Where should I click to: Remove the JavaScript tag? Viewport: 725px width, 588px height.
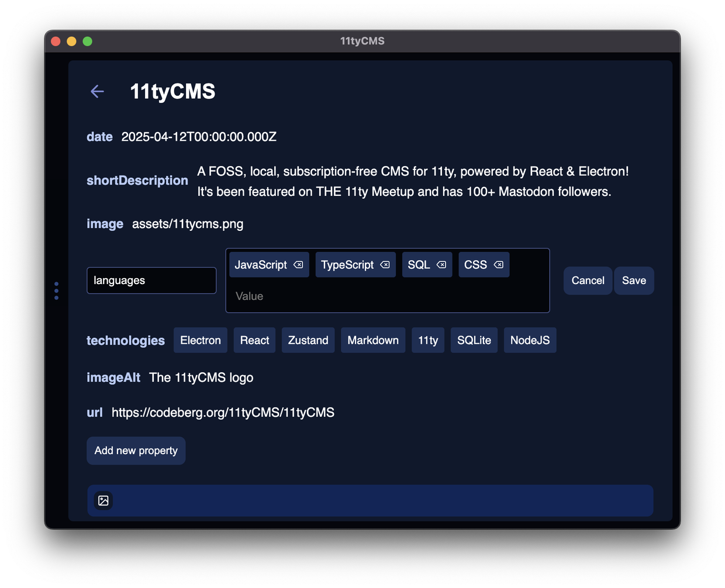point(298,265)
